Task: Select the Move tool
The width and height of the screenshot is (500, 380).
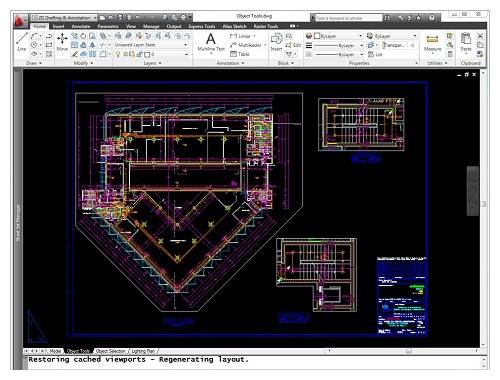Action: pyautogui.click(x=62, y=42)
